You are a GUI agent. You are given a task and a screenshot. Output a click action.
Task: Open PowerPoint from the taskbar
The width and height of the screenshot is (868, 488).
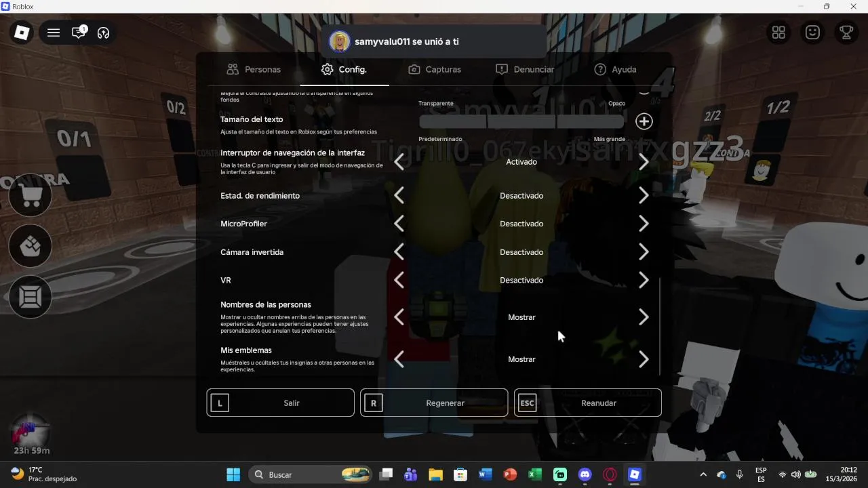pos(510,474)
